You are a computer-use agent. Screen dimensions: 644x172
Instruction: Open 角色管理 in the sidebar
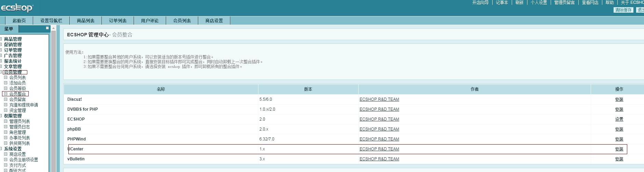click(17, 132)
